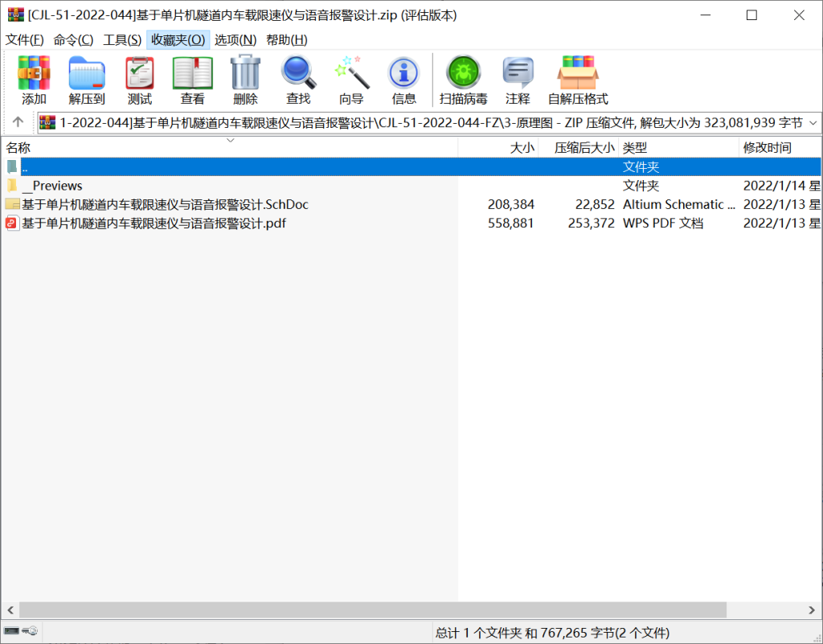Expand the archive path dropdown arrow
823x644 pixels.
pyautogui.click(x=812, y=123)
